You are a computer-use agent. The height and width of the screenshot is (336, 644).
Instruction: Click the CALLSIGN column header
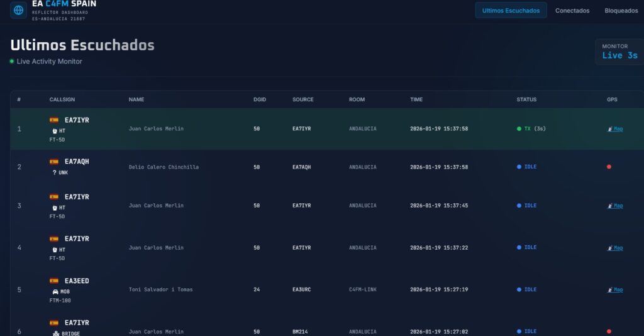tap(62, 99)
